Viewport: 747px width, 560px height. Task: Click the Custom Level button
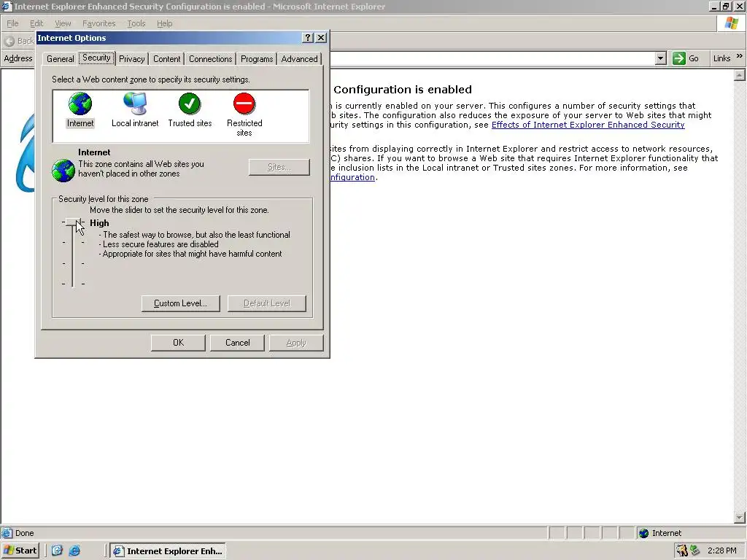pyautogui.click(x=181, y=303)
